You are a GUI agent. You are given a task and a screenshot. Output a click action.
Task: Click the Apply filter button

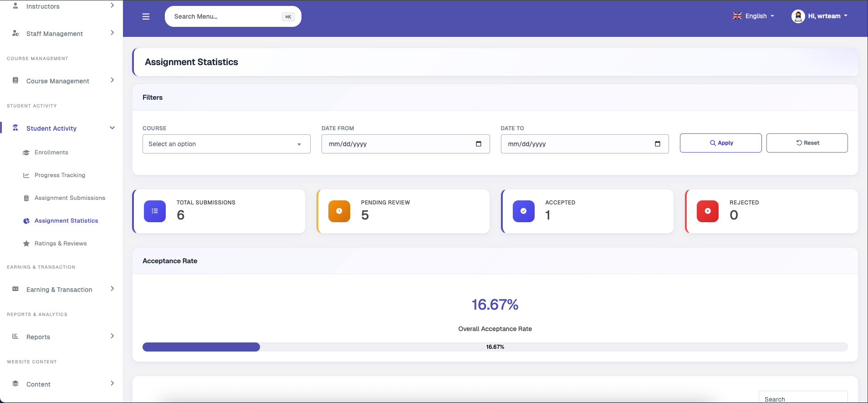[x=720, y=143]
